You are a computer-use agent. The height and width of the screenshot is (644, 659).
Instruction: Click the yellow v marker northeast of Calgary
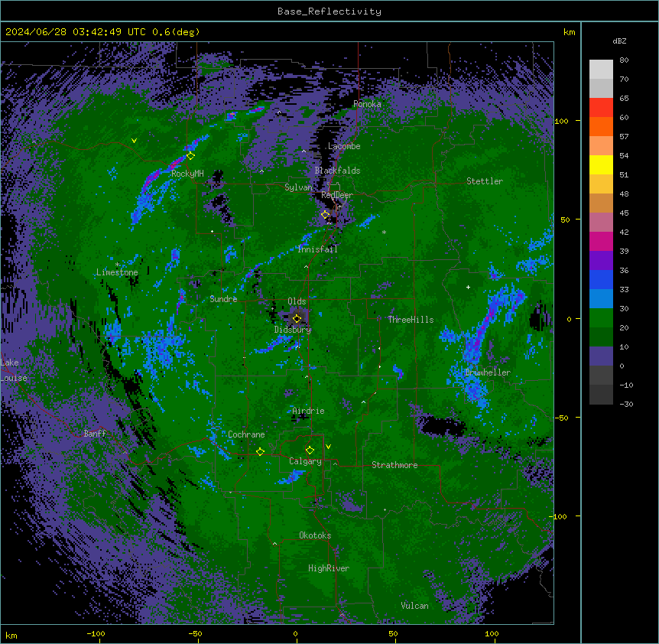[x=328, y=447]
